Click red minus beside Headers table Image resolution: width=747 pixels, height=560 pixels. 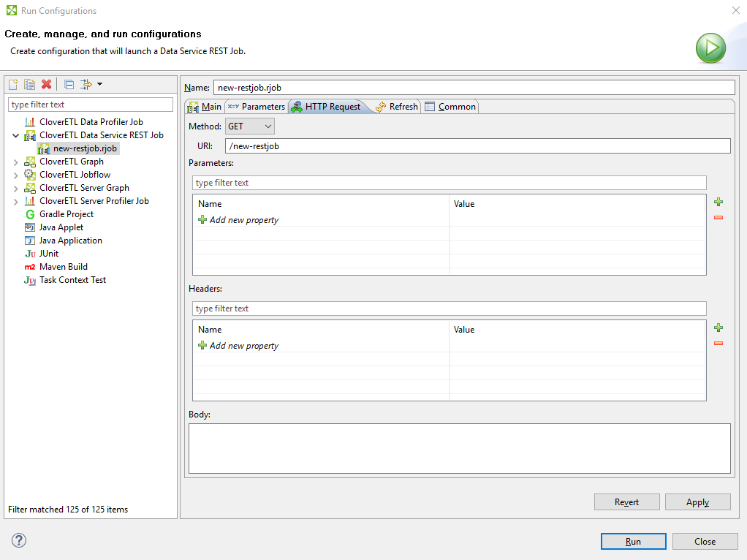[x=718, y=344]
